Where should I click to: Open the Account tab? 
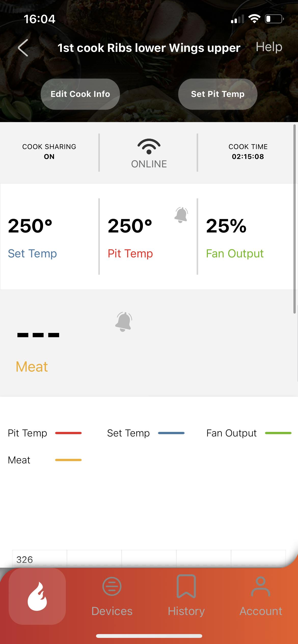pos(261,596)
